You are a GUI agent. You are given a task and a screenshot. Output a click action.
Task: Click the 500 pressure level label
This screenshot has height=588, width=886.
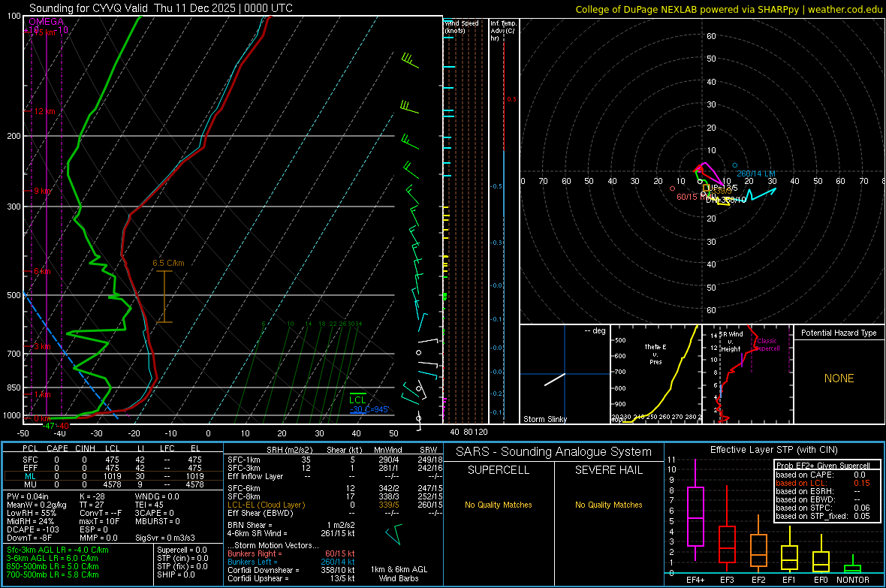pyautogui.click(x=14, y=295)
